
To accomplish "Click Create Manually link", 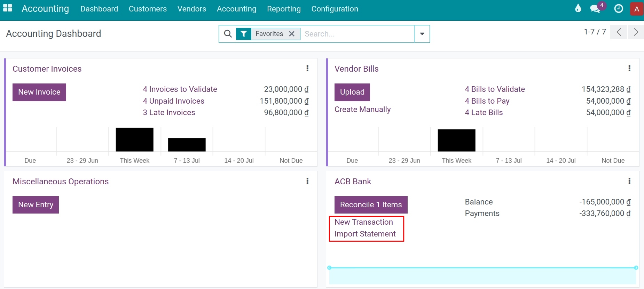I will coord(362,110).
